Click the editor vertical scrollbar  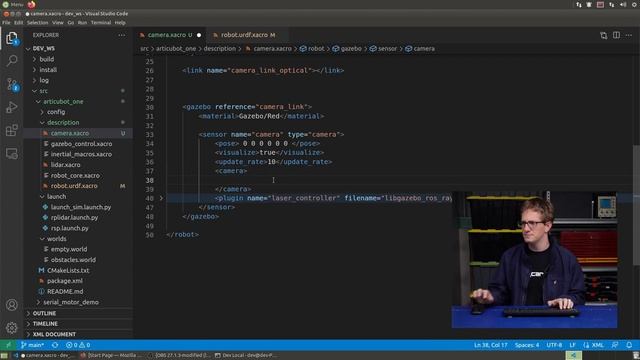coord(636,205)
